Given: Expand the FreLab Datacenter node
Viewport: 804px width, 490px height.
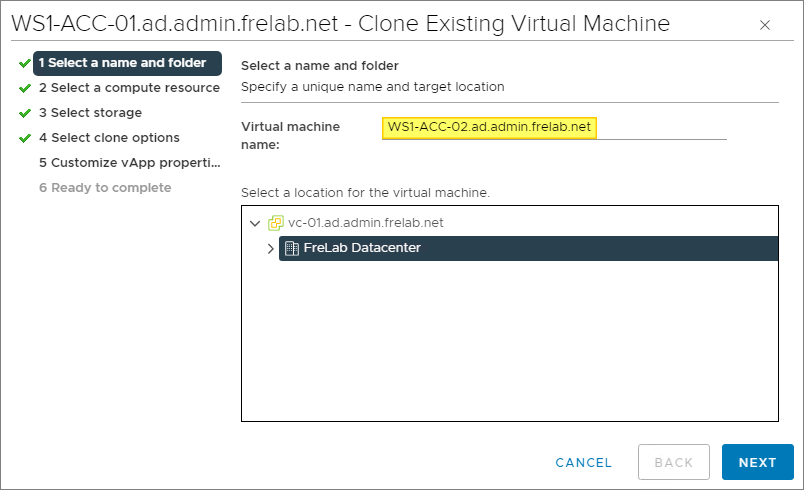Looking at the screenshot, I should pos(270,248).
